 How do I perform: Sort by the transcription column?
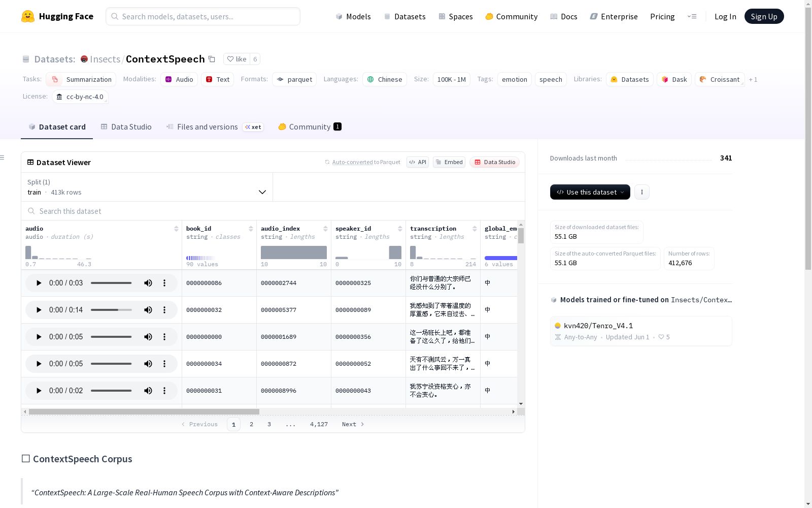475,229
